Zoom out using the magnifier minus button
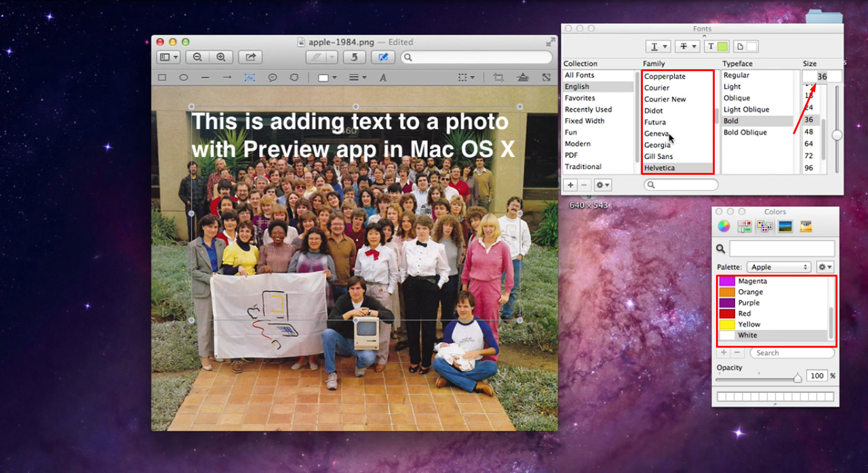 pyautogui.click(x=197, y=58)
